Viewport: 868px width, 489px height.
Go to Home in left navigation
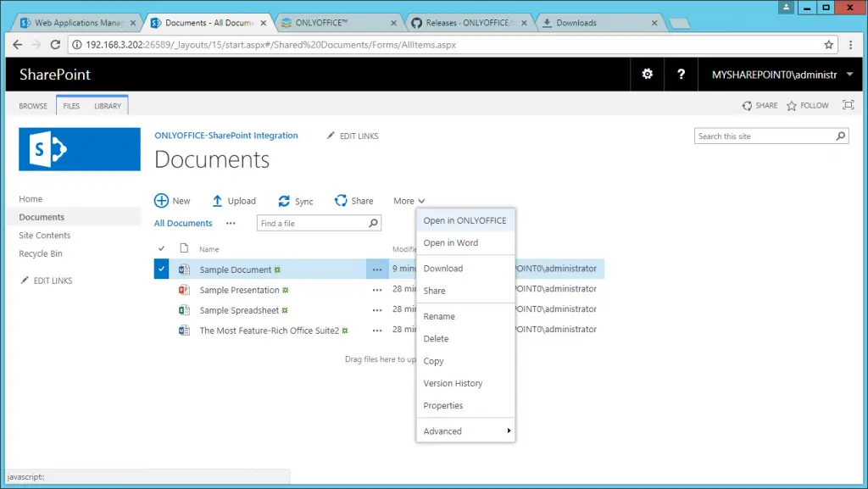(x=31, y=198)
